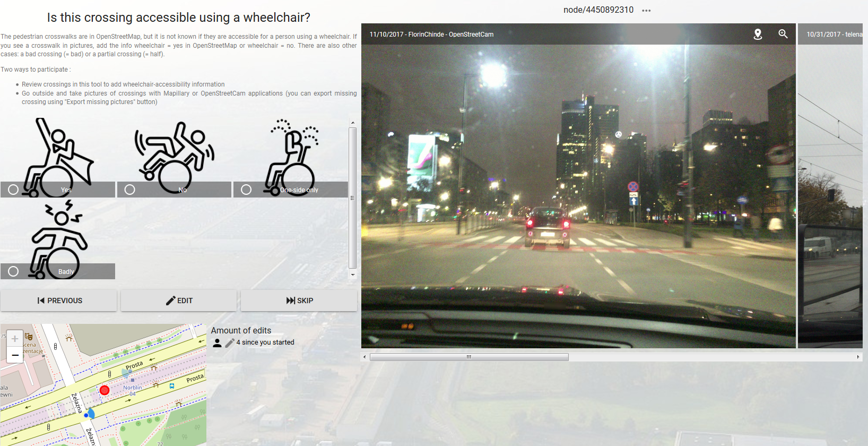Select the 'One-side only' radio button

pos(246,190)
